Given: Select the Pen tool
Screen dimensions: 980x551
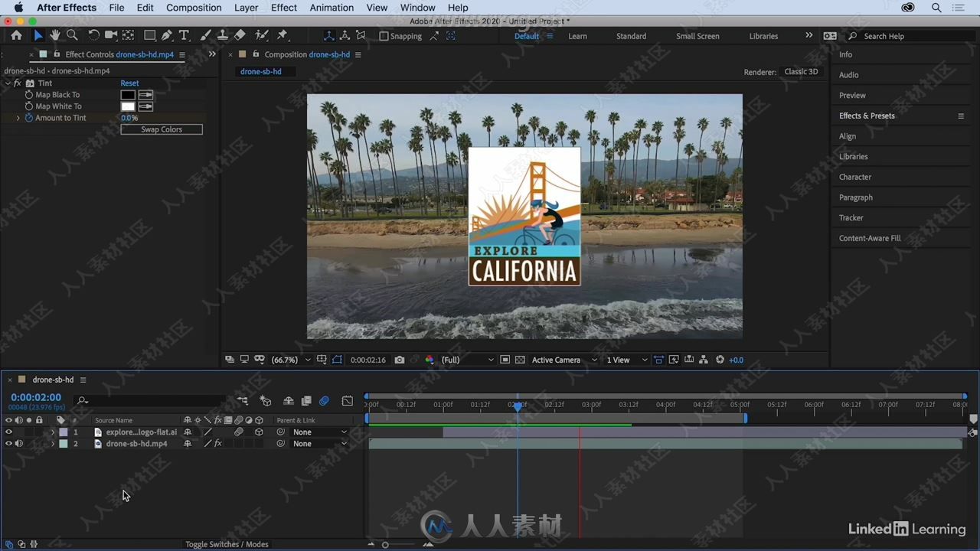Looking at the screenshot, I should [x=167, y=35].
